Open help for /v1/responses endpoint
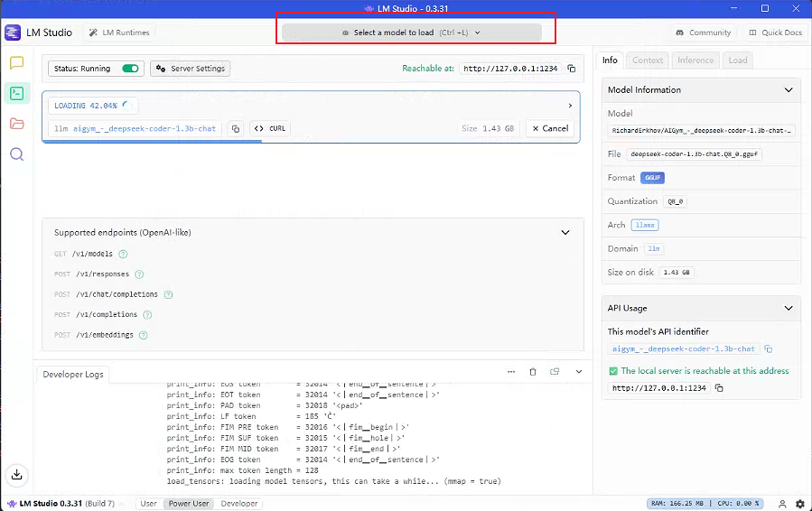 click(139, 274)
